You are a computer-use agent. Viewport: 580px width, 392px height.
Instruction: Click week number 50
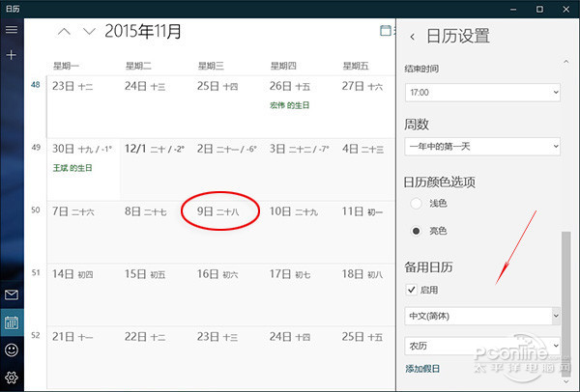pos(36,210)
